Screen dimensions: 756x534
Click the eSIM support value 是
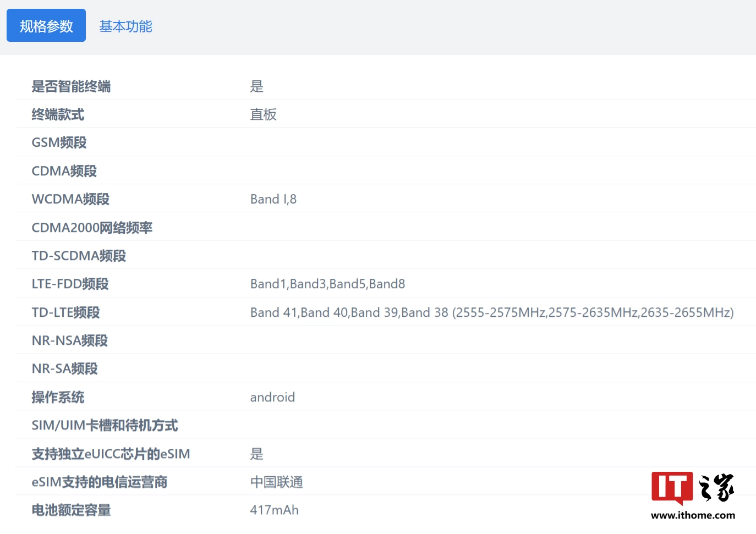tap(256, 454)
